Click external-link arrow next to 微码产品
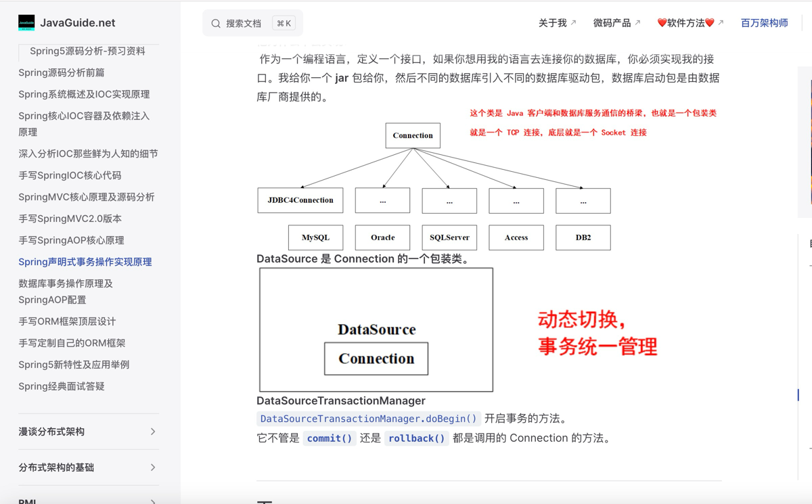The height and width of the screenshot is (504, 812). (x=637, y=23)
